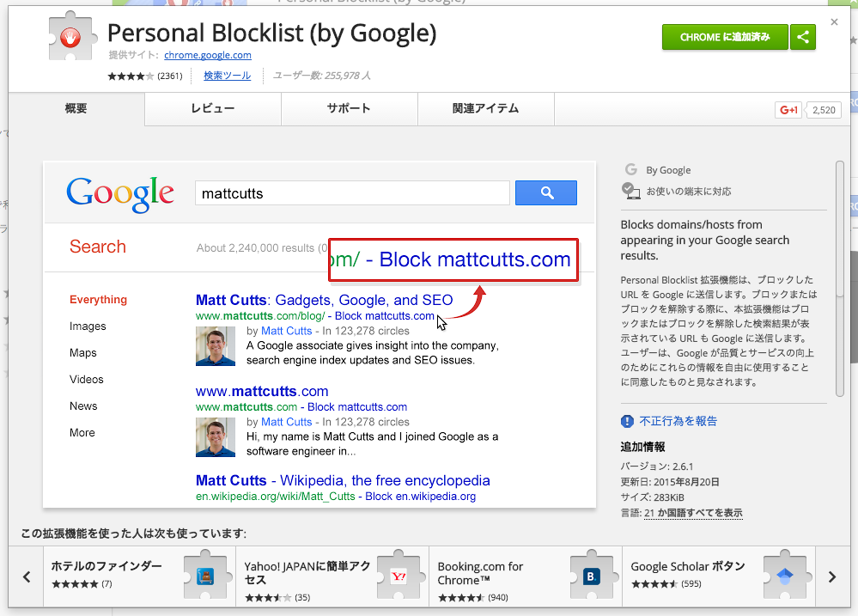Click the report abuse exclamation icon
Screen dimensions: 858x616
point(627,421)
